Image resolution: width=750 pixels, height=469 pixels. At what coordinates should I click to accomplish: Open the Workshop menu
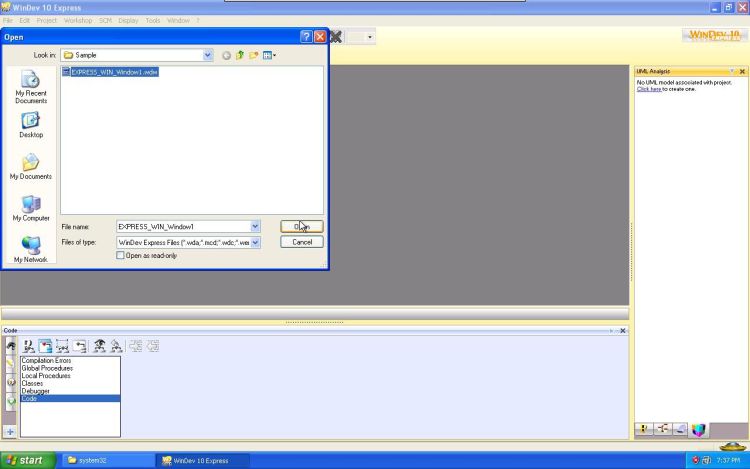point(77,21)
